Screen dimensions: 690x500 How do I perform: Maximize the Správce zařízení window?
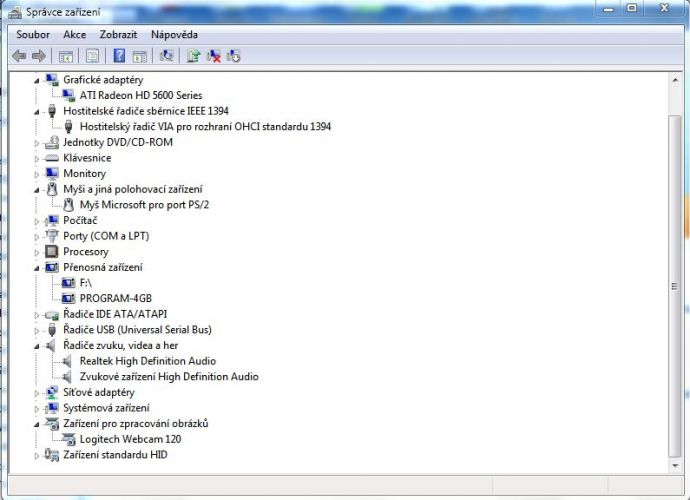click(632, 9)
